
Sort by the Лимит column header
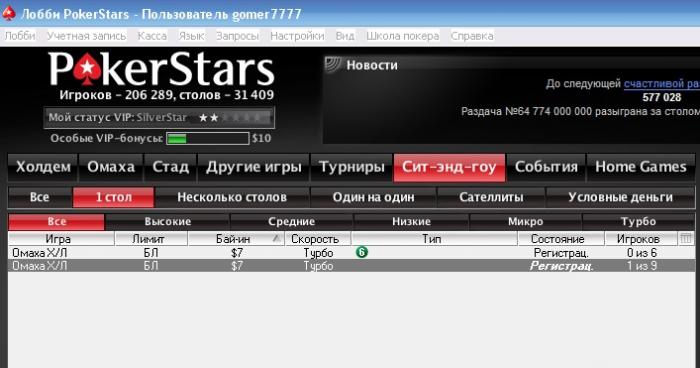[x=151, y=239]
